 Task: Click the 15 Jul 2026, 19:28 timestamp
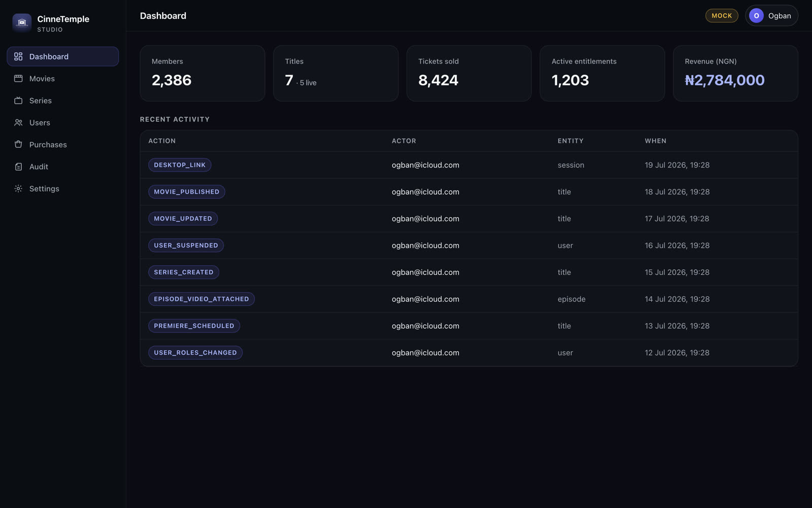click(x=677, y=272)
